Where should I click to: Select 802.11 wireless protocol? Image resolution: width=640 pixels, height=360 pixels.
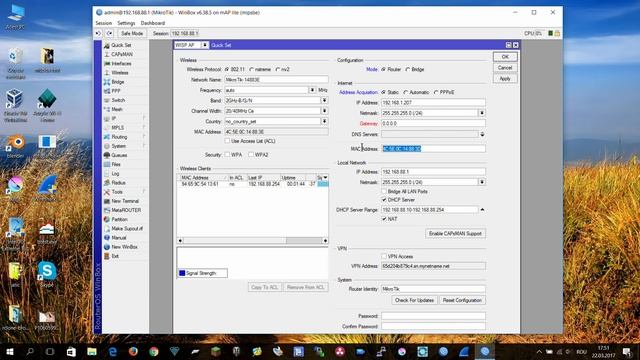tap(227, 69)
